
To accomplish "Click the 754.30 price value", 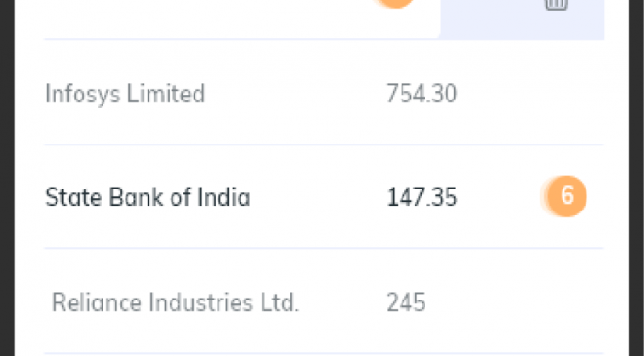I will 422,94.
